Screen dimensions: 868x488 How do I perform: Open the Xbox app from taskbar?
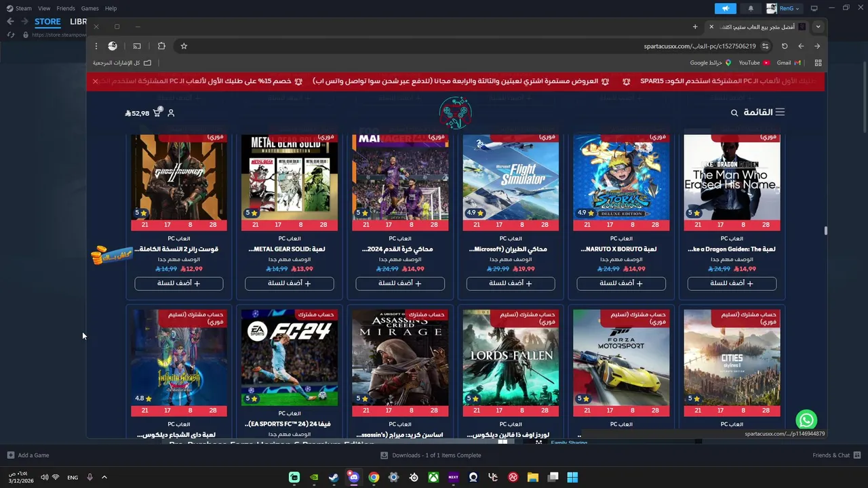pyautogui.click(x=433, y=477)
